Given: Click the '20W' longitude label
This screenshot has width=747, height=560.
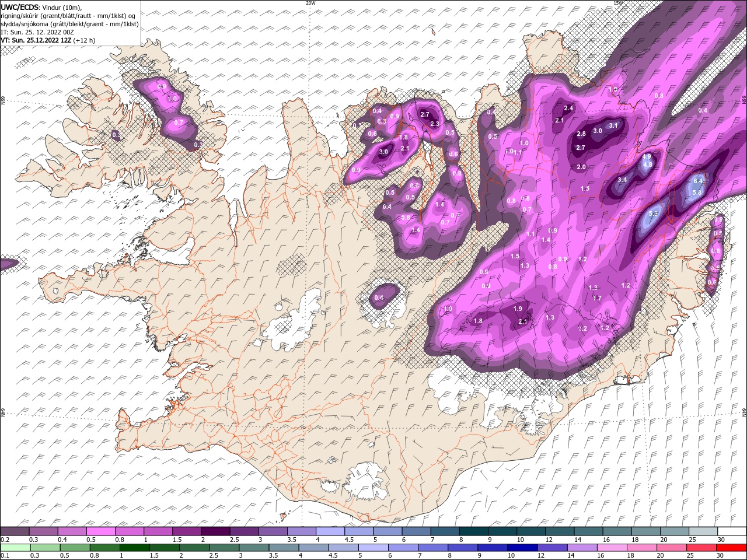Looking at the screenshot, I should (310, 3).
